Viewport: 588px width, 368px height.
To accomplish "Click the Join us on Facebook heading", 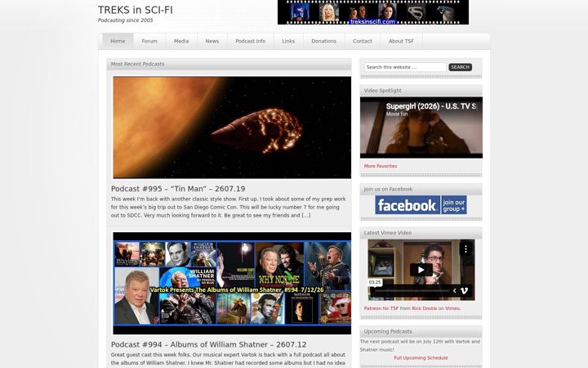I will tap(388, 189).
